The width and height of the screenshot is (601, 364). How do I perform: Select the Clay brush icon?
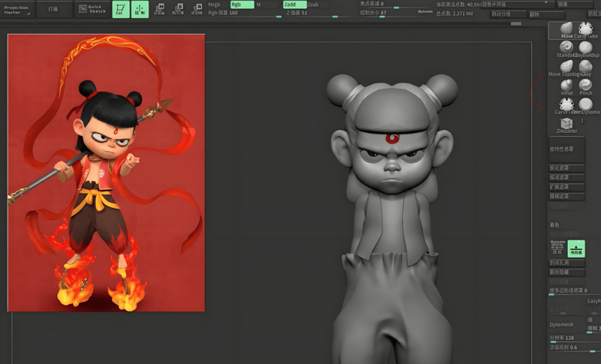pyautogui.click(x=586, y=68)
